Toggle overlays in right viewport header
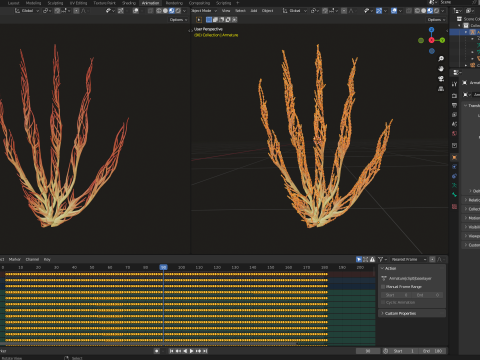480x360 pixels. (394, 11)
